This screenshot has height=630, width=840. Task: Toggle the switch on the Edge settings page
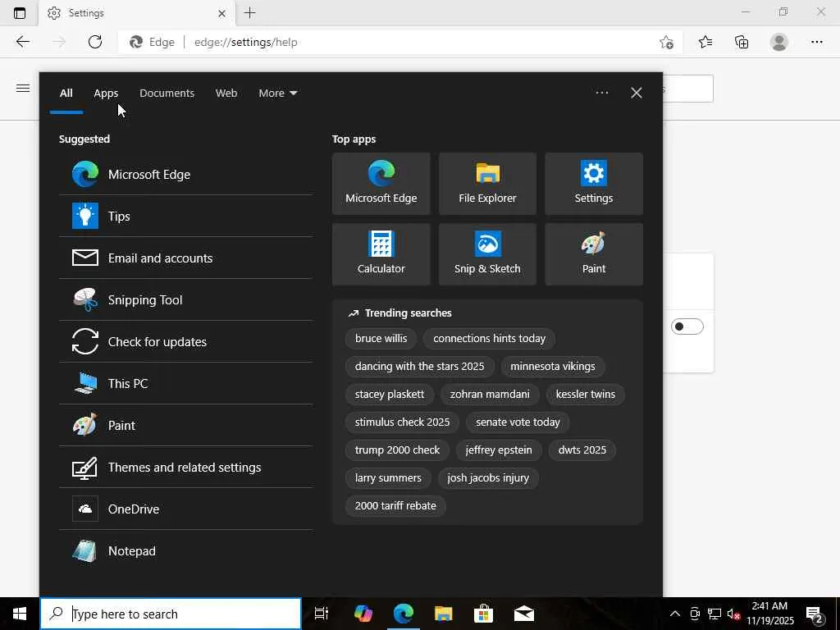tap(687, 326)
